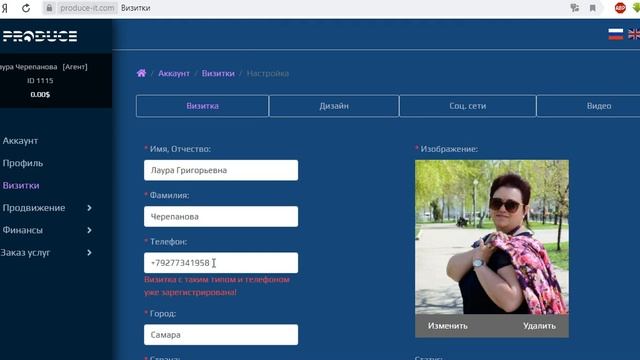Click the padlock icon in the address bar

(49, 8)
